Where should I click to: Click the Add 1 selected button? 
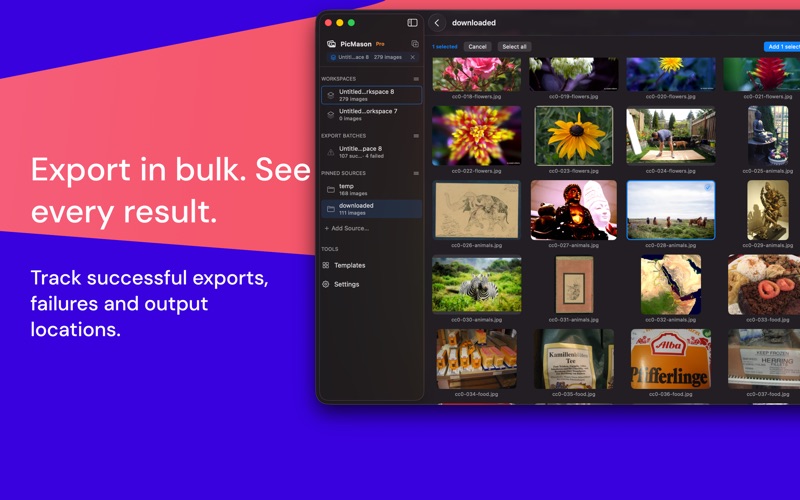[x=782, y=46]
